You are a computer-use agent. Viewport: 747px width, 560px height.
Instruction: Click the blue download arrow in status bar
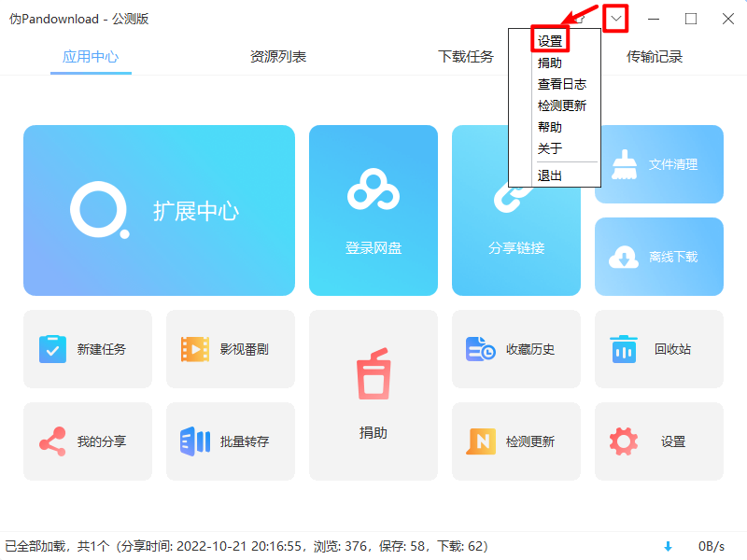(x=668, y=546)
